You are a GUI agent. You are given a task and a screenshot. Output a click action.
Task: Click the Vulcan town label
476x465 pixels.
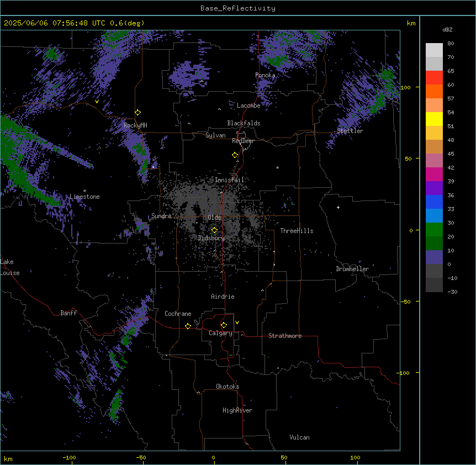coord(300,437)
